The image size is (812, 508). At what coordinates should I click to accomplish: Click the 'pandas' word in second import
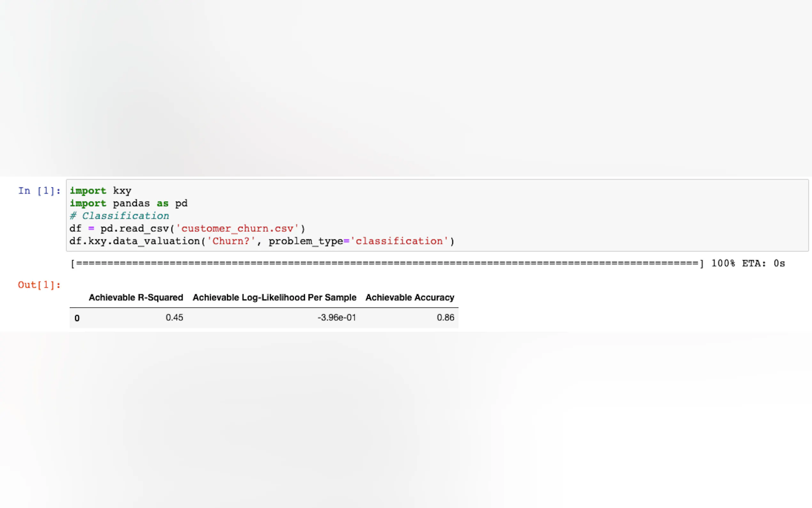coord(131,203)
